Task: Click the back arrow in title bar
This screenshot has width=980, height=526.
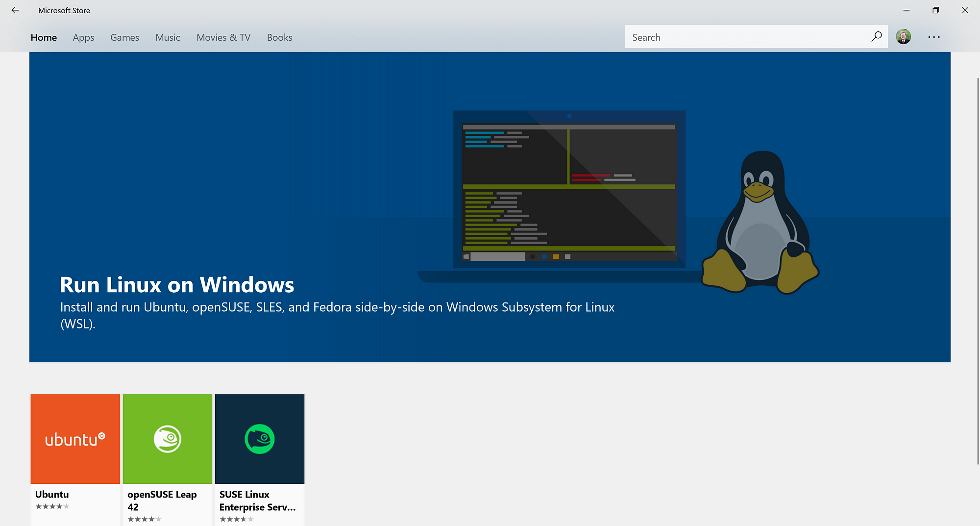Action: [x=15, y=10]
